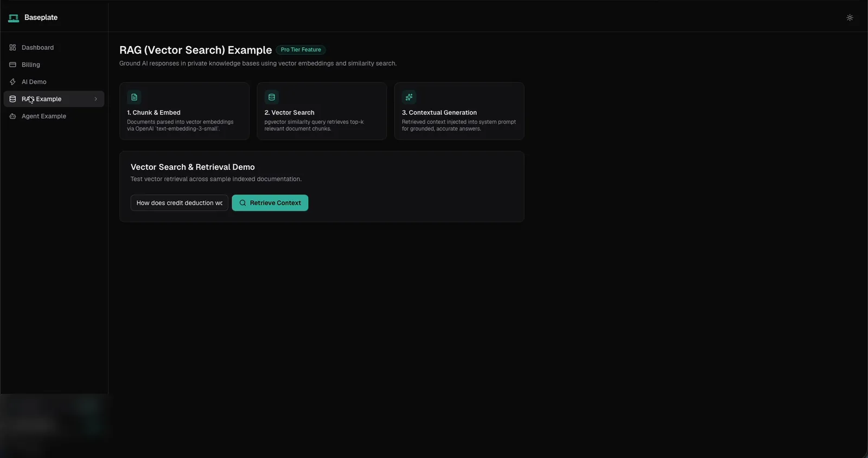
Task: Expand the RAG Example chevron arrow
Action: 95,99
